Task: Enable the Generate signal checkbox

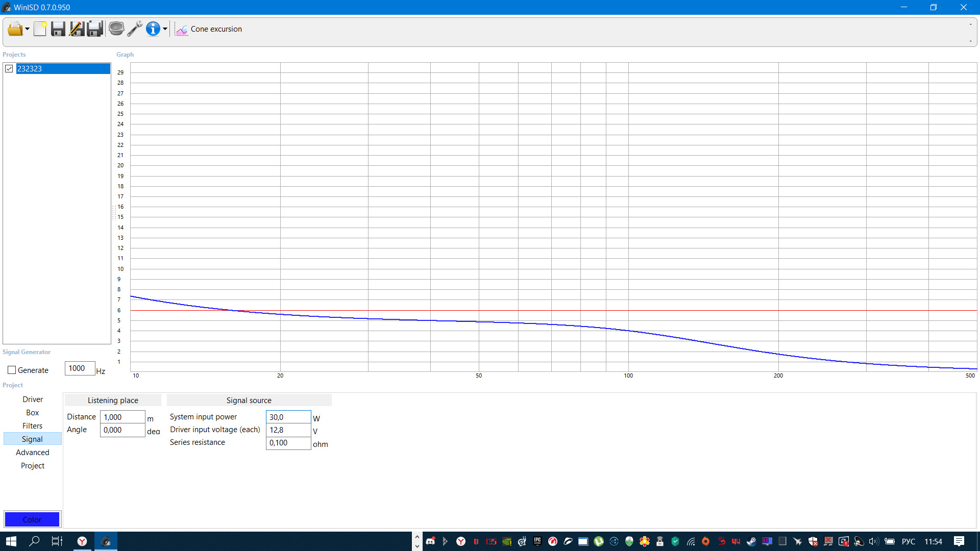Action: (x=12, y=370)
